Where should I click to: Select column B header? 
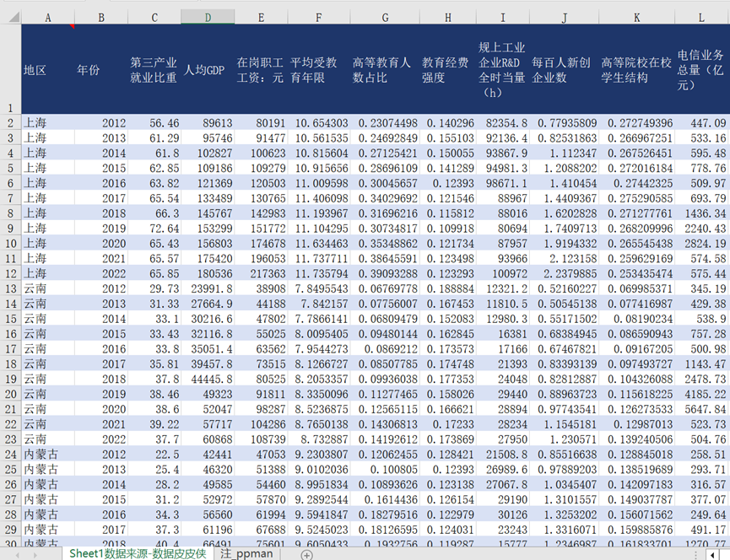click(101, 18)
